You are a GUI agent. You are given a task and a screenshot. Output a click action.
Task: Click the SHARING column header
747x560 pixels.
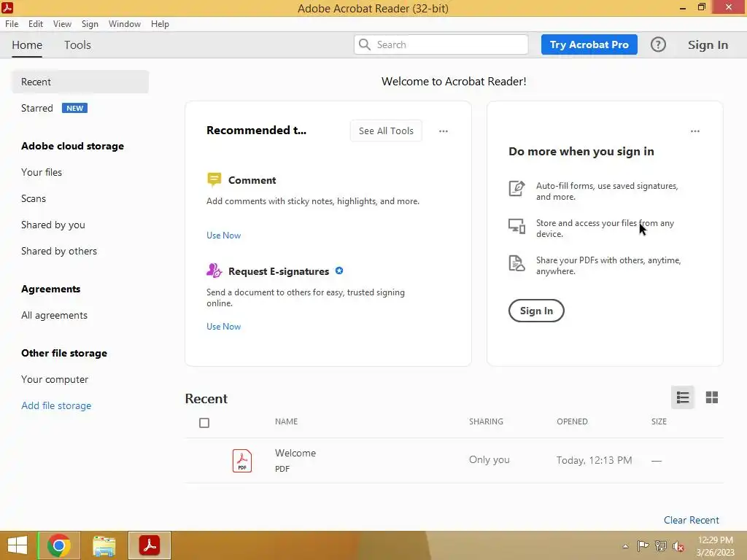click(x=486, y=421)
